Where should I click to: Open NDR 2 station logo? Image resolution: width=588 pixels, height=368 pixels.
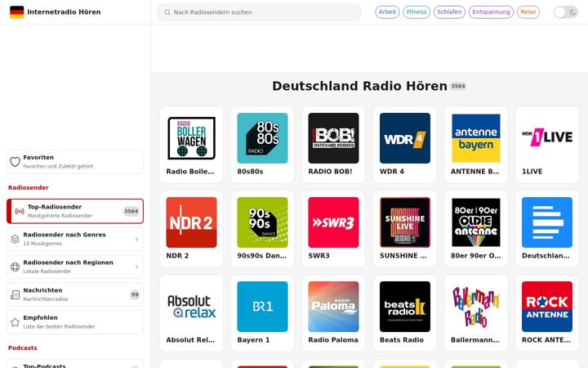pos(191,222)
